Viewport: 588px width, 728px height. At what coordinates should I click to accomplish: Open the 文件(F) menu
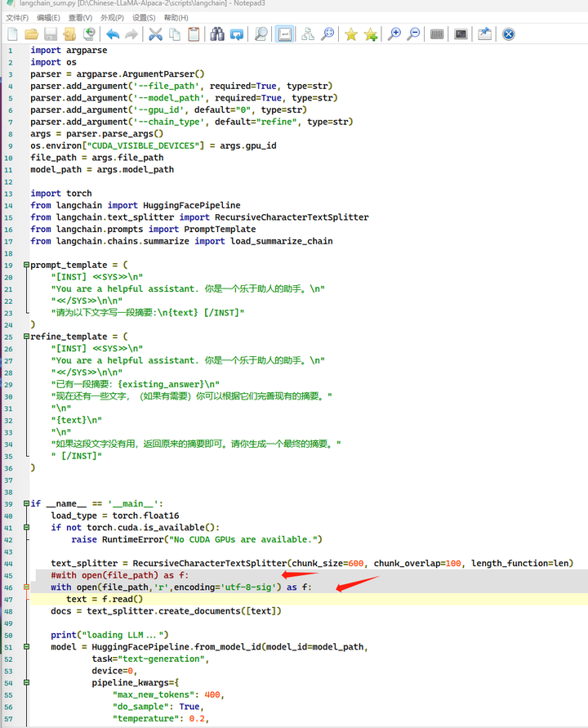click(17, 18)
